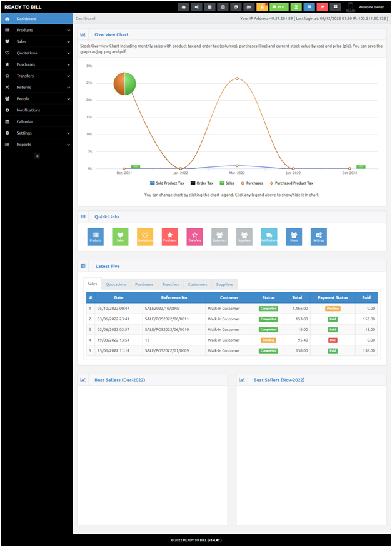Expand the Quotations sidebar menu
The width and height of the screenshot is (392, 547).
click(x=37, y=53)
